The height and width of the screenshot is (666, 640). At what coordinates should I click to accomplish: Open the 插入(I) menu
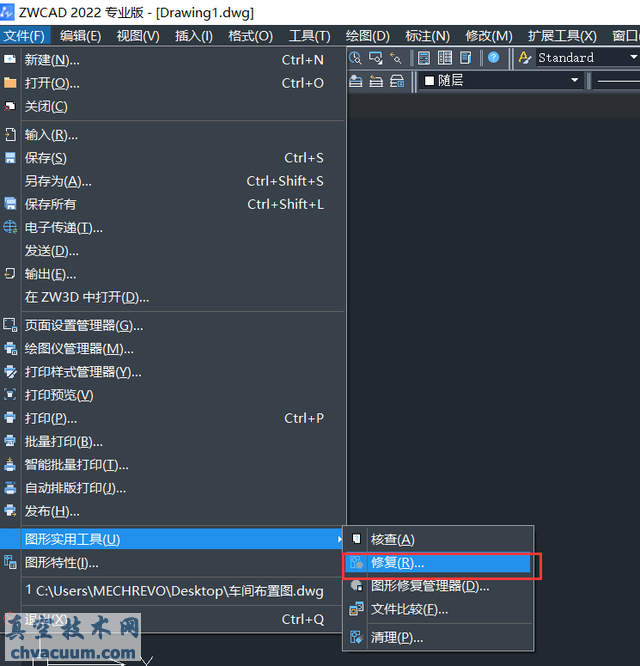194,36
